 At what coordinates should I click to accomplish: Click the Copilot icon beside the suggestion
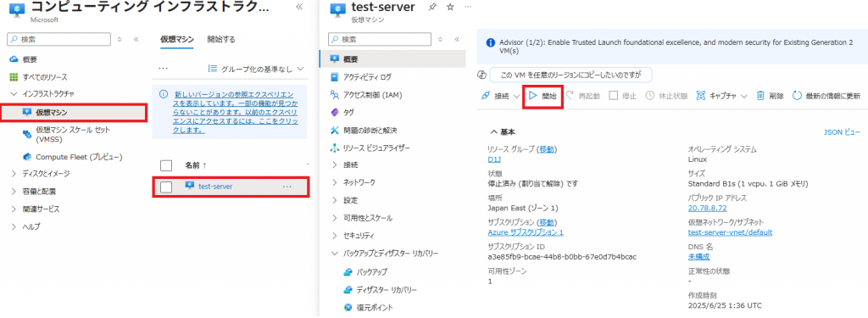(481, 75)
